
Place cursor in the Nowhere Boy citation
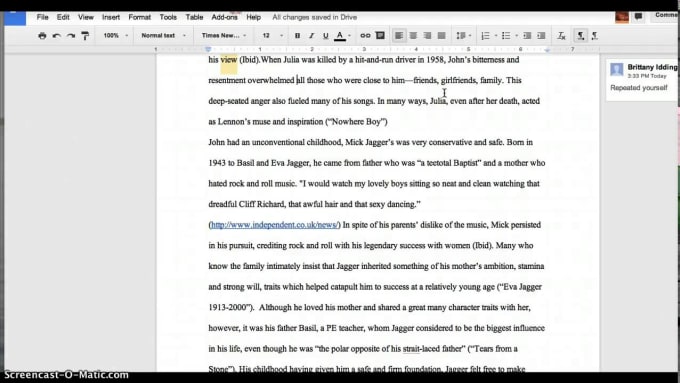pyautogui.click(x=356, y=122)
